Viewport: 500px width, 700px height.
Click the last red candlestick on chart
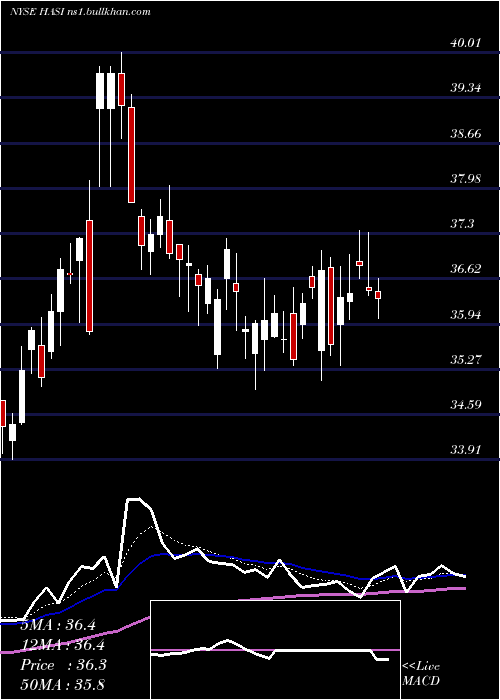click(x=378, y=295)
